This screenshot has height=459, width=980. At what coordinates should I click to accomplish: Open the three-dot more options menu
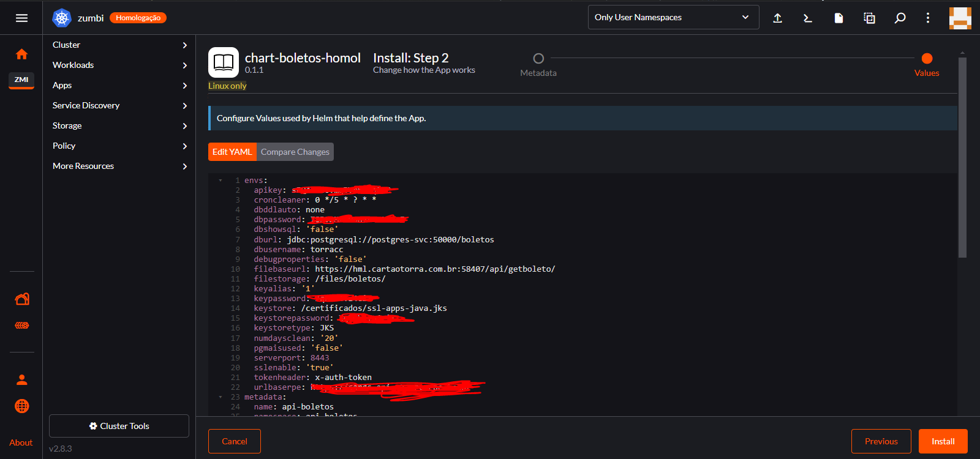click(x=928, y=18)
